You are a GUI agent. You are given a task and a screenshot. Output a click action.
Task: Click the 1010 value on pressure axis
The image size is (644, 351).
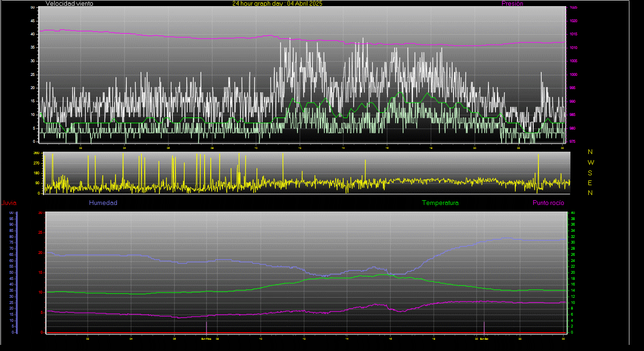click(x=573, y=48)
